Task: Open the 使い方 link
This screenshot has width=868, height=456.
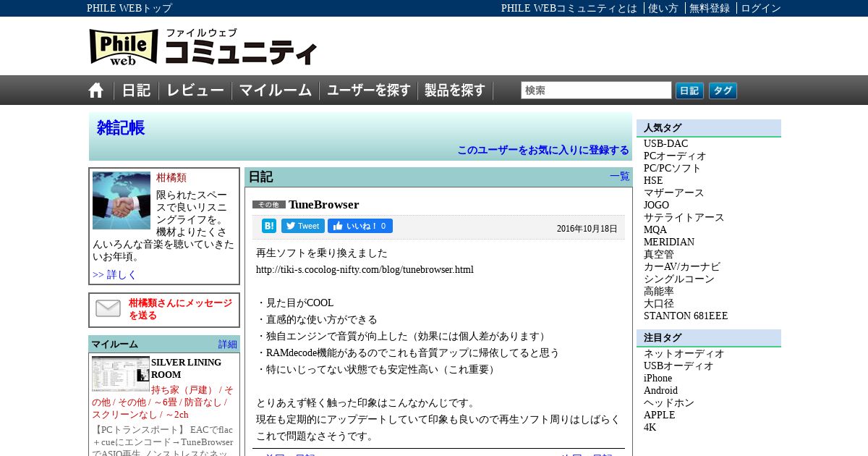Action: click(663, 8)
